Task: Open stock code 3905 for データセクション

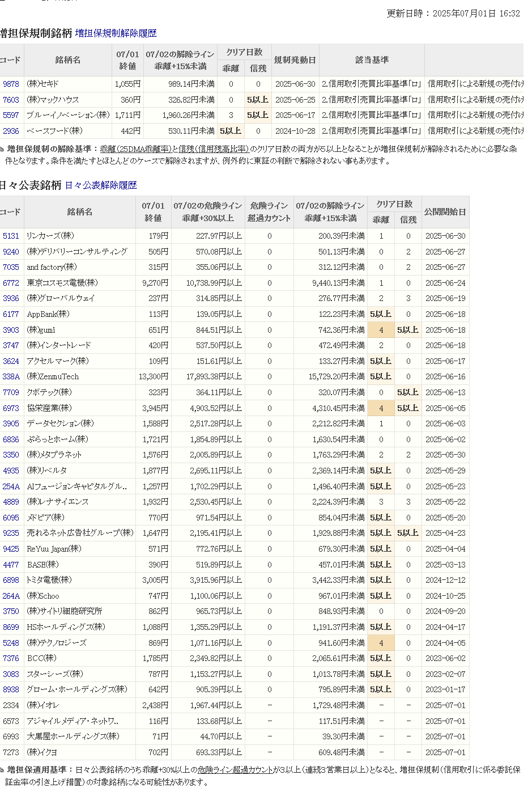Action: 11,423
